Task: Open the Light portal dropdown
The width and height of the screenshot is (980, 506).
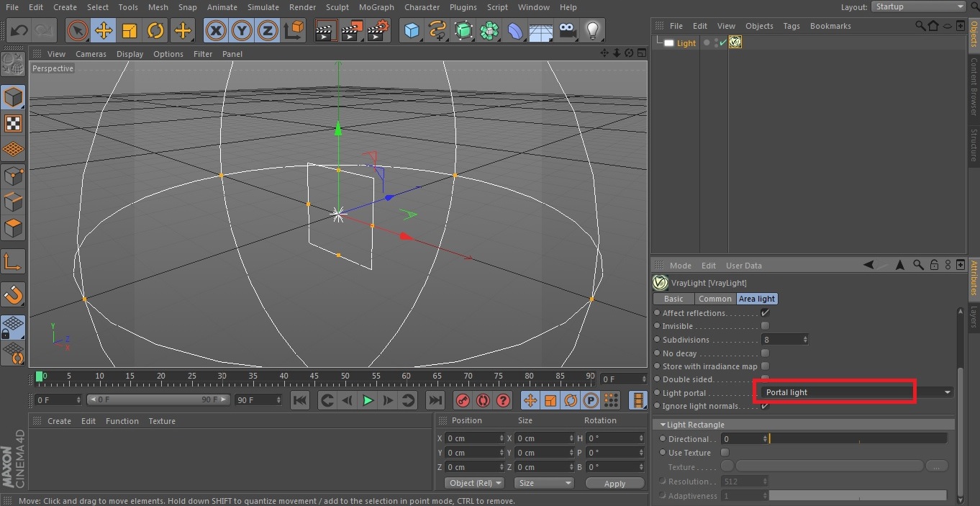Action: pyautogui.click(x=856, y=392)
